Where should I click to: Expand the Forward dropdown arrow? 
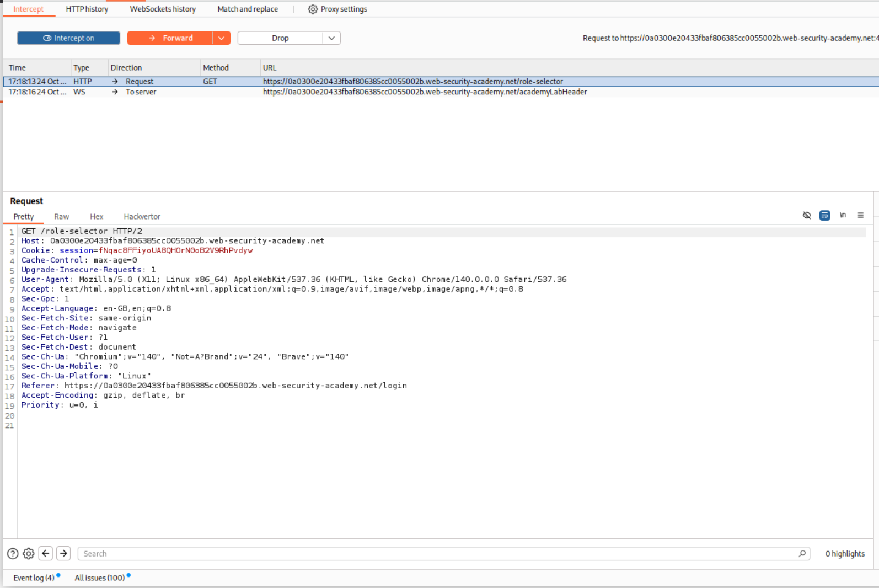point(221,38)
